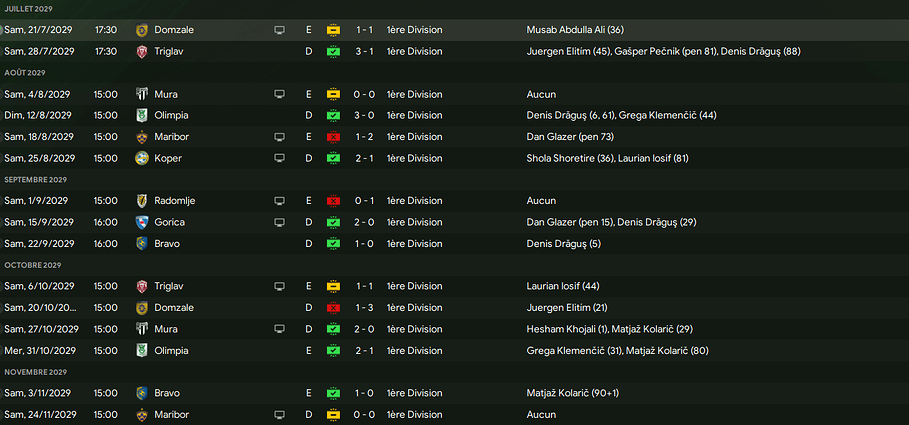Click the Radomlje club badge
This screenshot has height=425, width=909.
[x=142, y=201]
